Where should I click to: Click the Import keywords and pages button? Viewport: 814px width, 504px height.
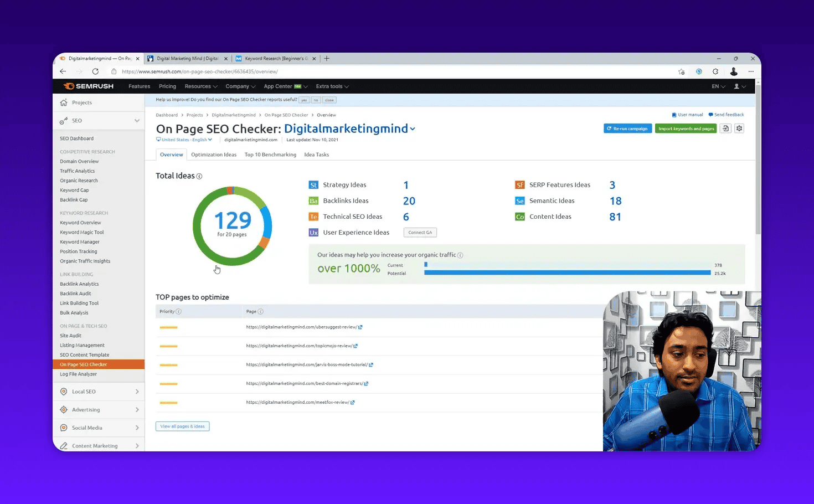(x=686, y=128)
